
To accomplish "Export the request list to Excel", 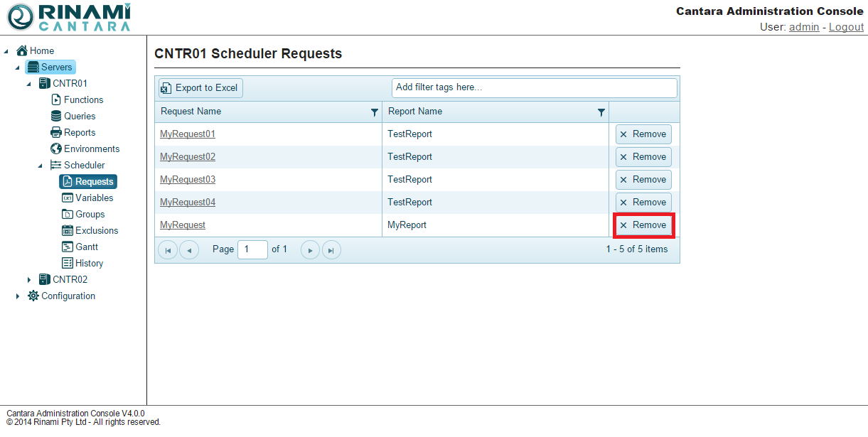I will (200, 88).
